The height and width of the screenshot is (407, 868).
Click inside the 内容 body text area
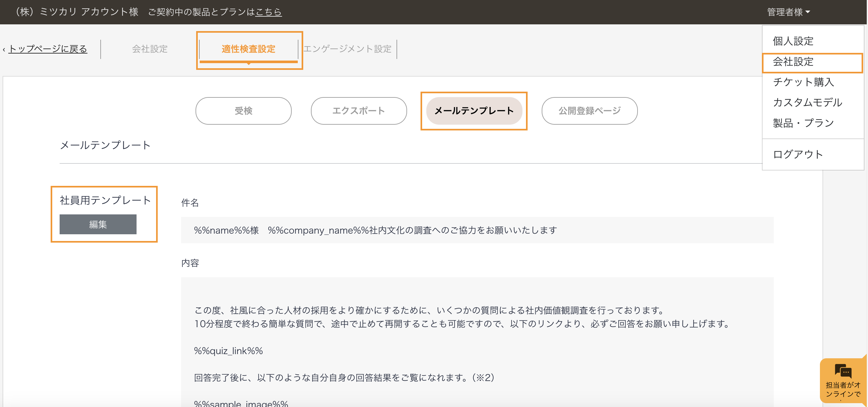477,337
